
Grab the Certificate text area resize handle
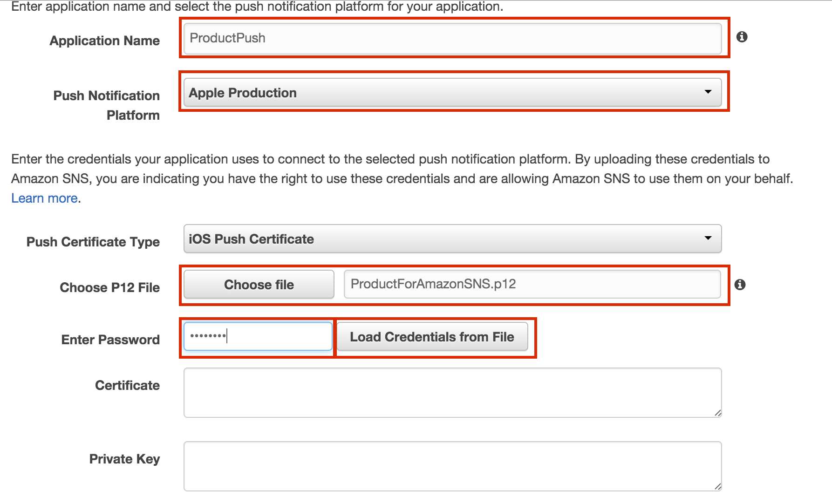click(717, 413)
